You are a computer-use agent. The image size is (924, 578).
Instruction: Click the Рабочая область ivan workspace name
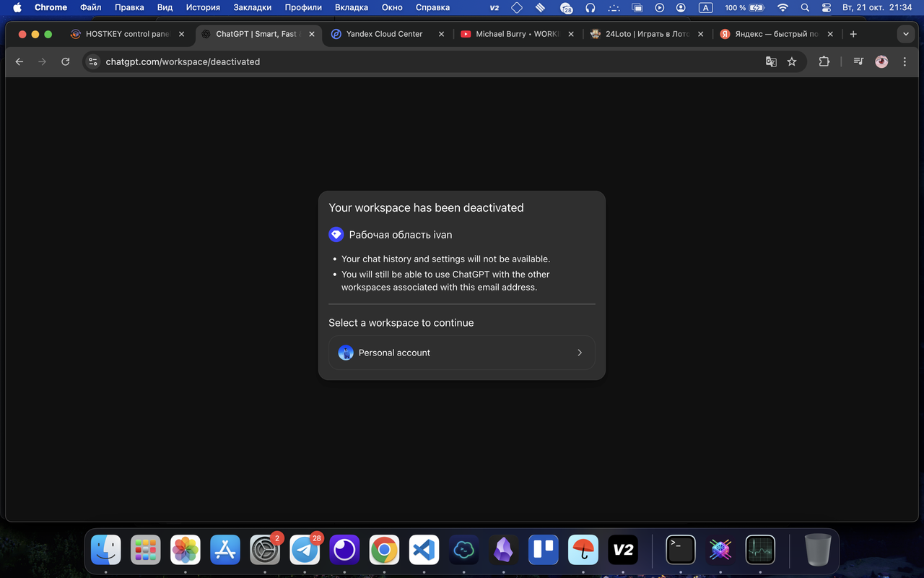(x=401, y=235)
